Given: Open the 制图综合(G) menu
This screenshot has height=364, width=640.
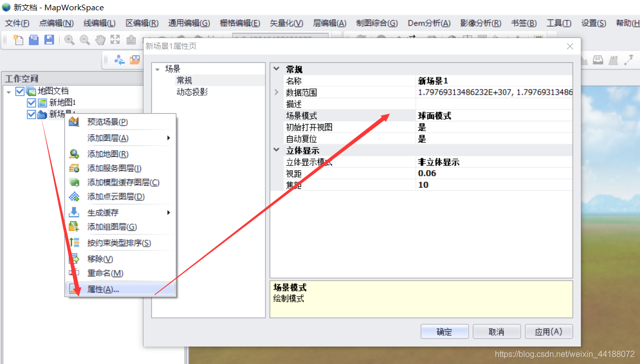Looking at the screenshot, I should pyautogui.click(x=377, y=23).
